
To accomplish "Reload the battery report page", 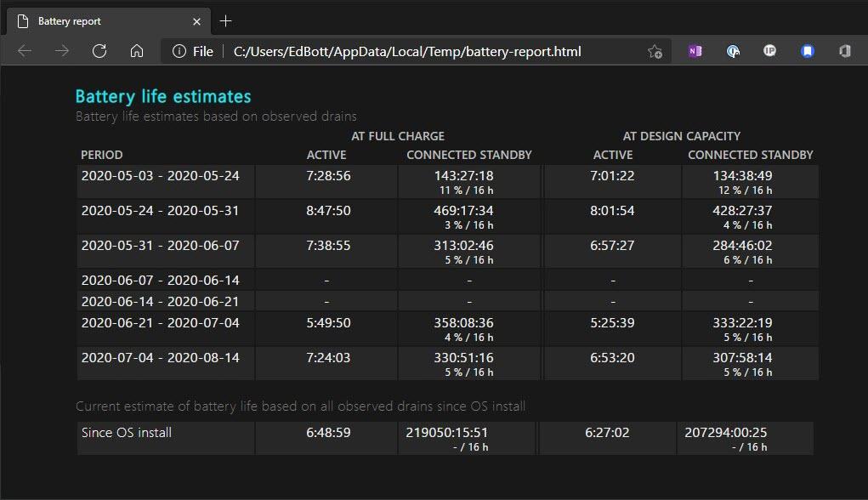I will coord(99,51).
